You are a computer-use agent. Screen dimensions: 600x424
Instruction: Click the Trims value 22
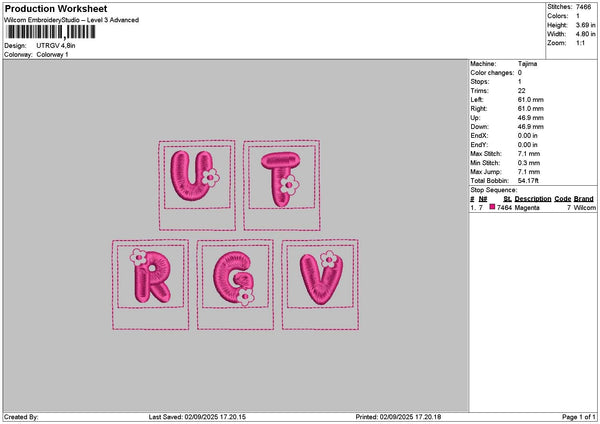coord(522,91)
